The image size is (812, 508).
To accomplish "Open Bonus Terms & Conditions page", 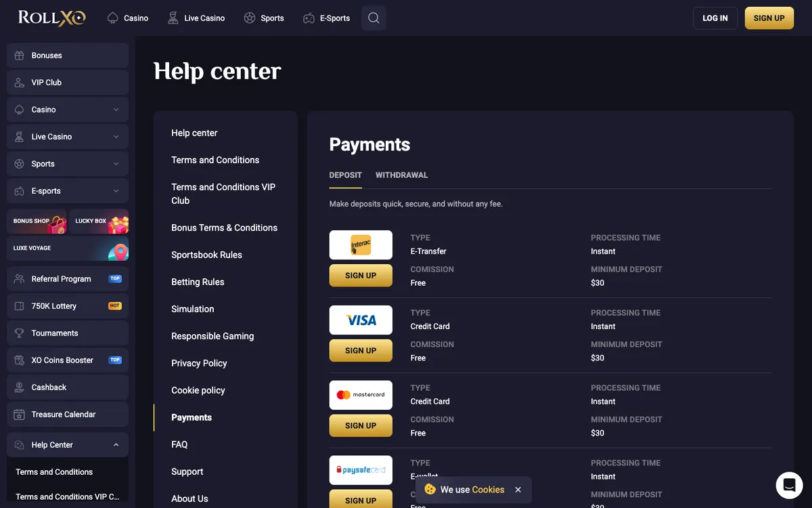I will 225,228.
